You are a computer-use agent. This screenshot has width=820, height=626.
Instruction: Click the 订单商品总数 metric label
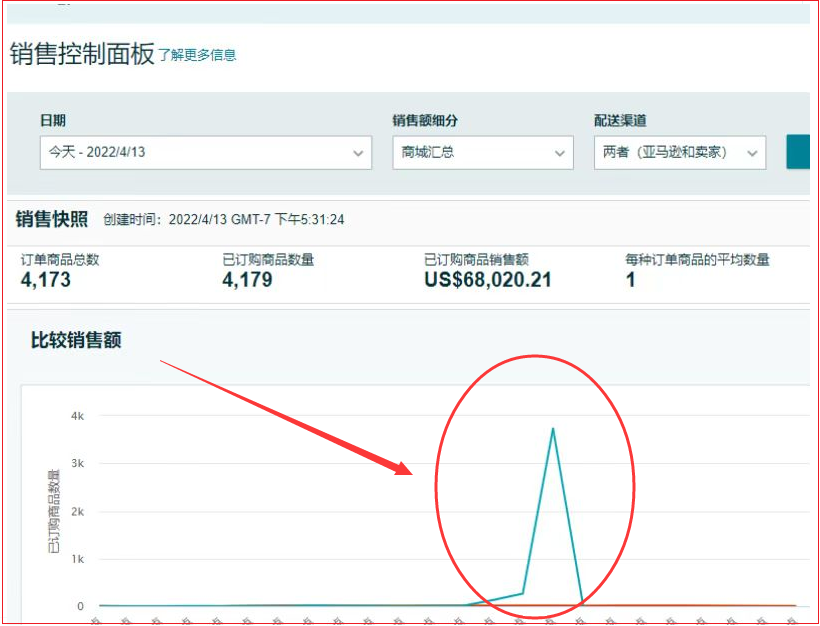pos(60,259)
